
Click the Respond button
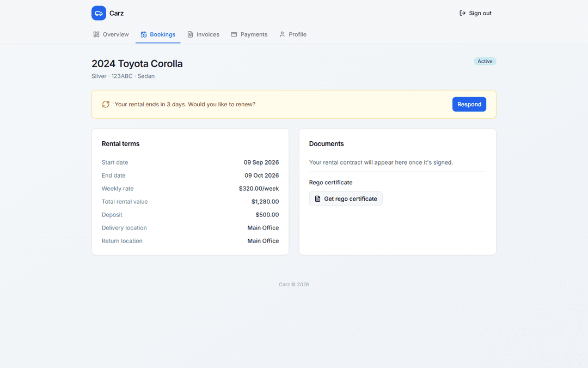(x=469, y=104)
